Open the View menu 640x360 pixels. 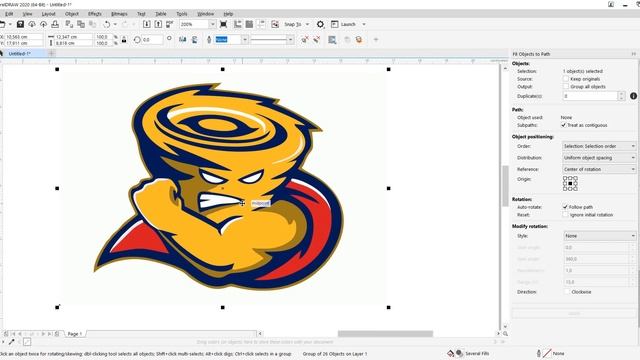[x=27, y=14]
